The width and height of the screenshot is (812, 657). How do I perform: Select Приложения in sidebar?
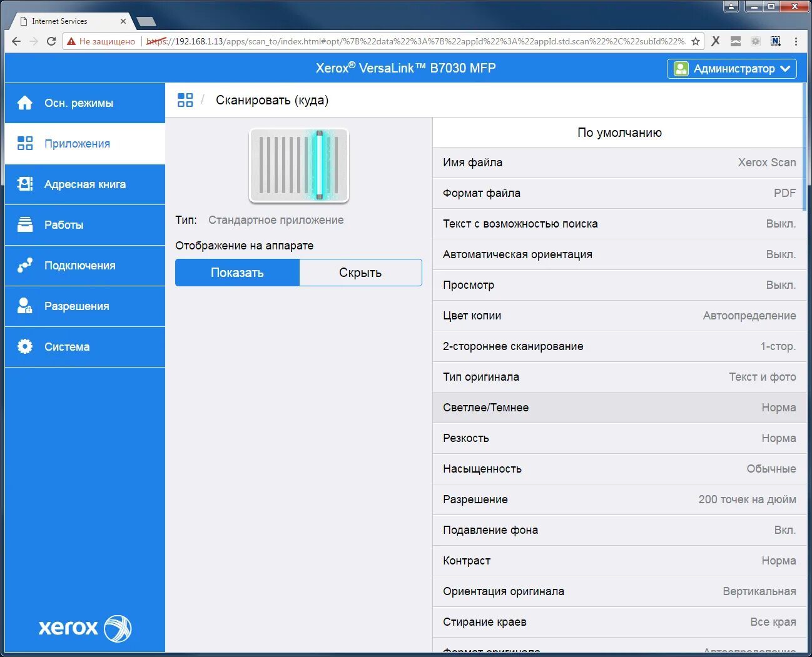85,144
